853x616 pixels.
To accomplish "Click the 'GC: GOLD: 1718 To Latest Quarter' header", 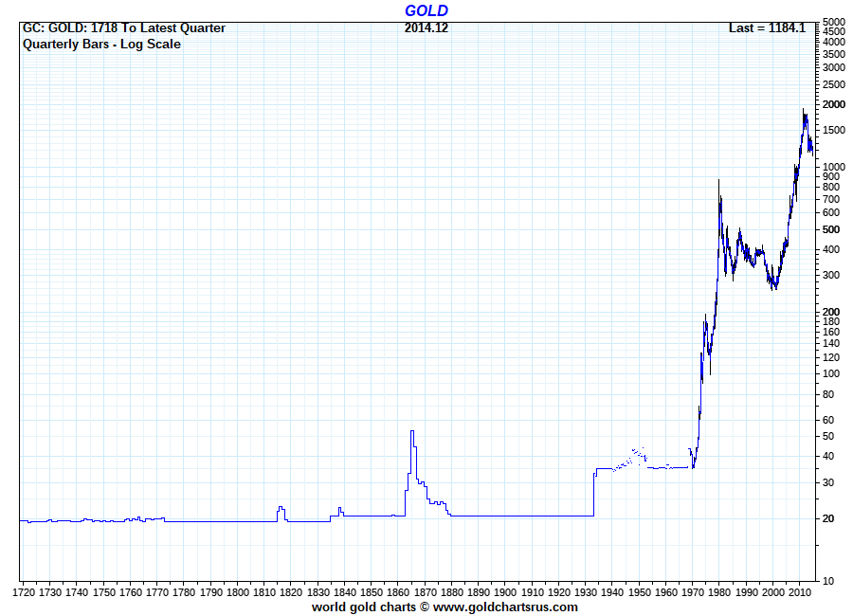I will 124,28.
